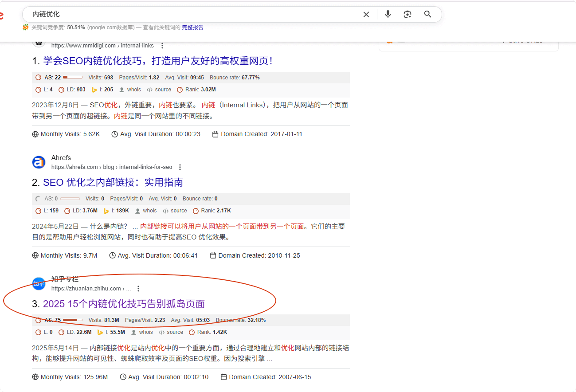Screen dimensions: 576x392
Task: Click the AS 75 score bar
Action: pos(73,320)
